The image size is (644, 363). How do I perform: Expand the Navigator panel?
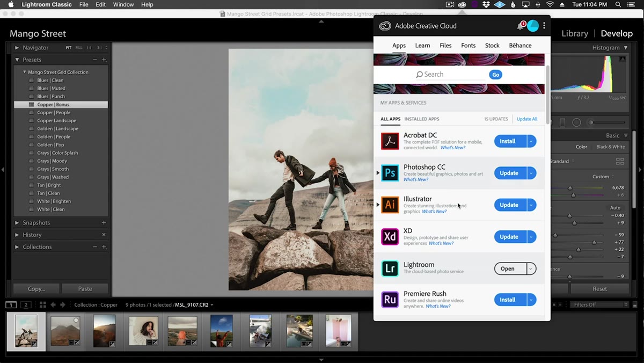click(17, 48)
